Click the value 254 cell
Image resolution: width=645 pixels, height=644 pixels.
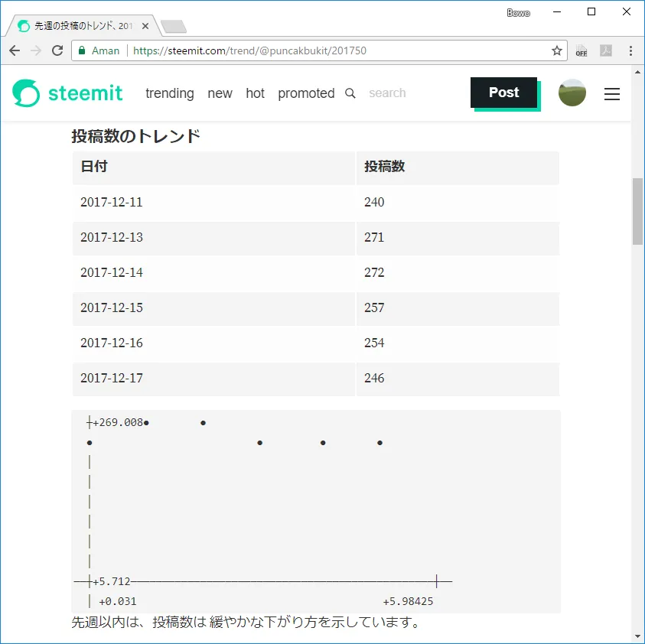pos(458,343)
